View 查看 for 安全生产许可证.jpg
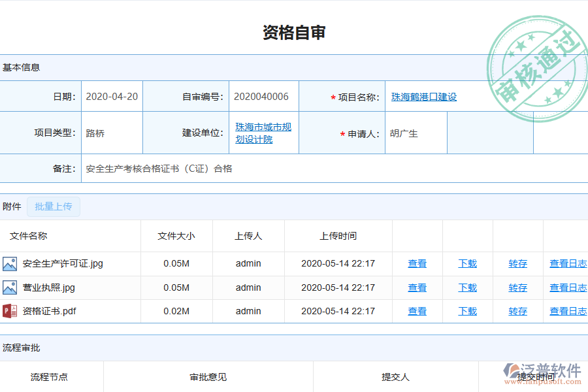 coord(417,264)
